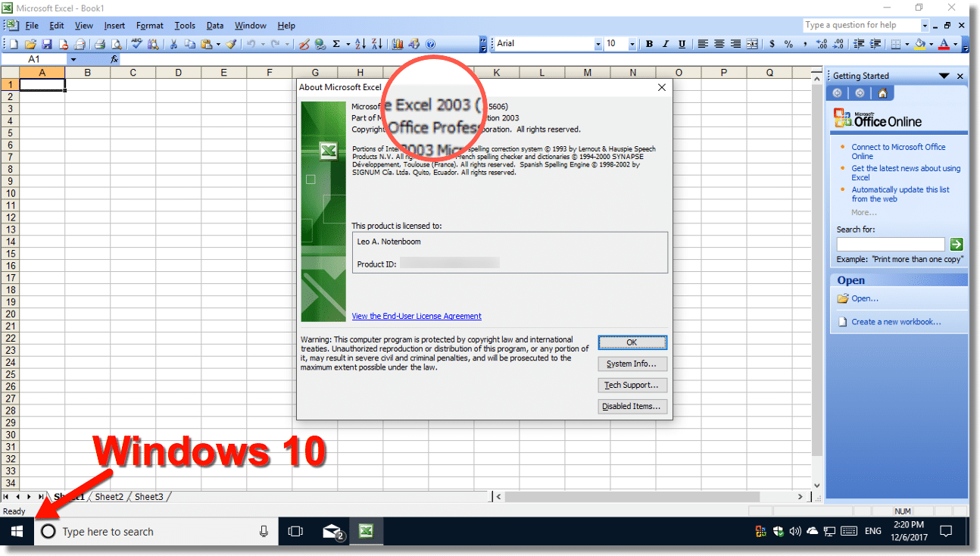Open the Getting Started pane menu arrow
The width and height of the screenshot is (980, 556).
pos(944,76)
